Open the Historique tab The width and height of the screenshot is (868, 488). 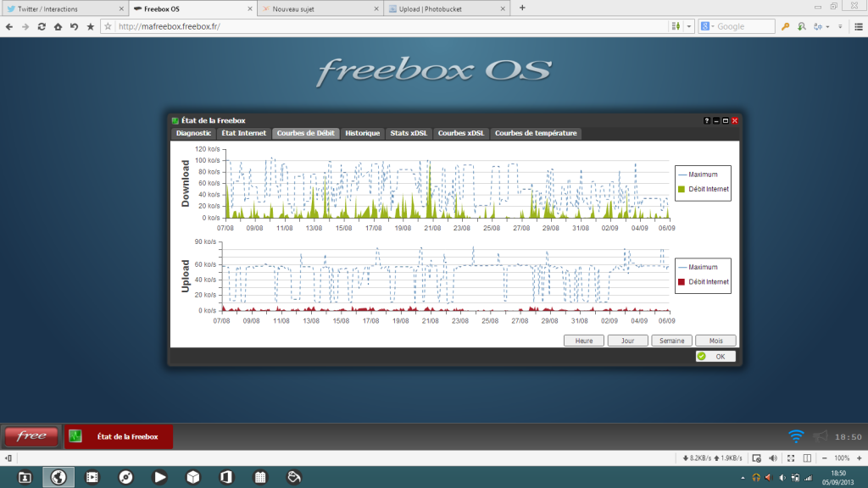363,133
